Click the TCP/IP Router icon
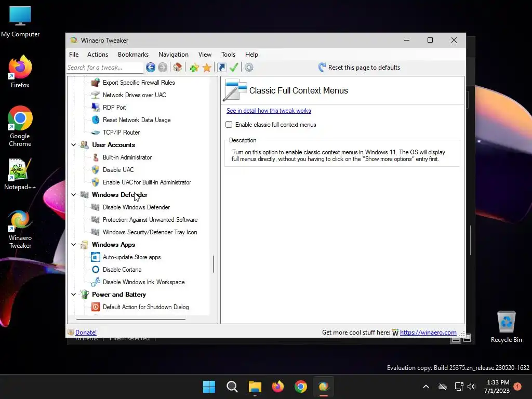Screen dimensions: 532x399 [96, 132]
